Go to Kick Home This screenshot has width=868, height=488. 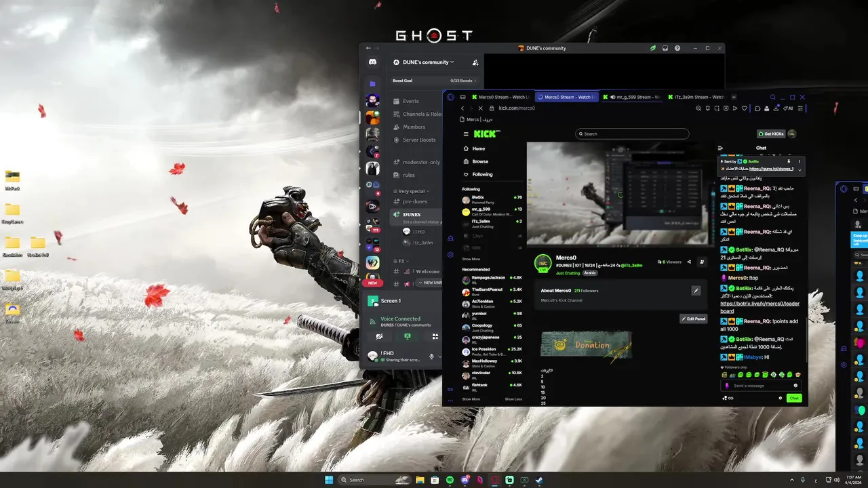pyautogui.click(x=473, y=148)
